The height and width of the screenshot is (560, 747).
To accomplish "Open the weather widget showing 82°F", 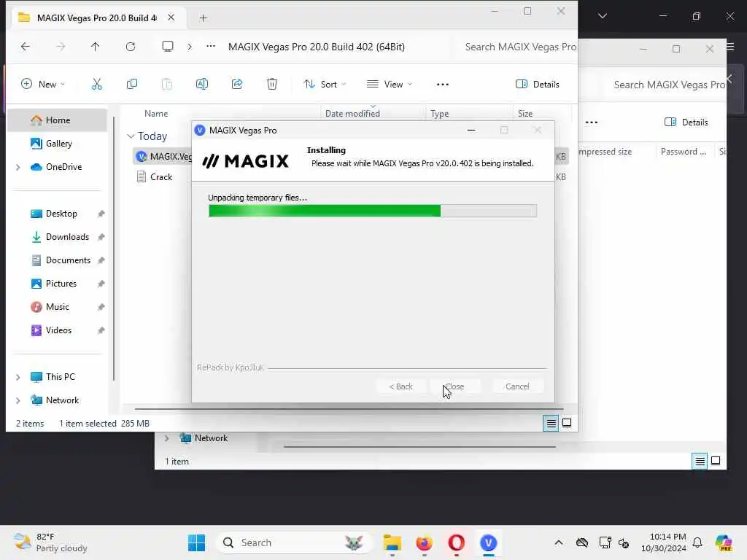I will (x=50, y=542).
